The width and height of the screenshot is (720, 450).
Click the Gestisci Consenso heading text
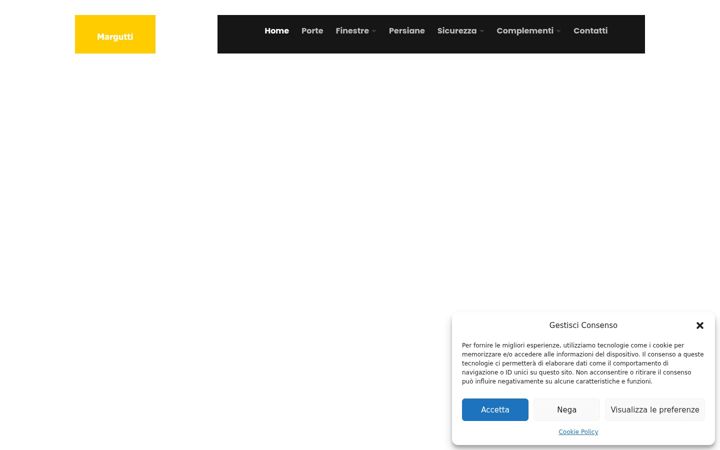pyautogui.click(x=583, y=325)
